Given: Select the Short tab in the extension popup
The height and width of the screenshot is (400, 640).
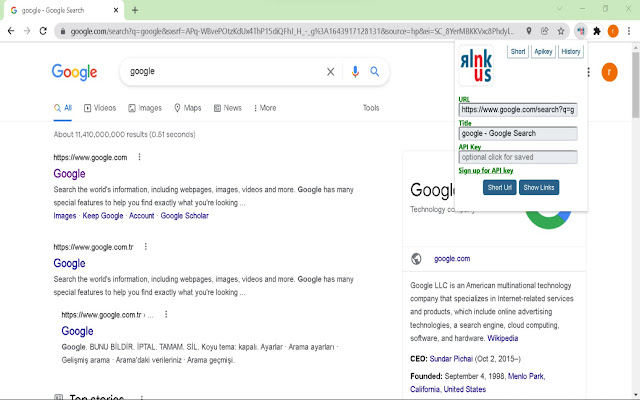Looking at the screenshot, I should 518,51.
